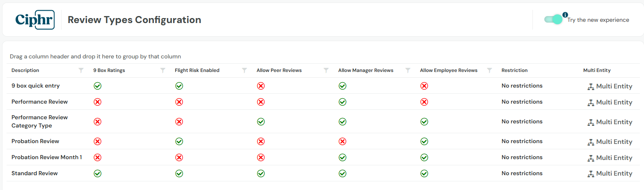Open filter icon on Description column
The height and width of the screenshot is (190, 644).
(x=81, y=70)
